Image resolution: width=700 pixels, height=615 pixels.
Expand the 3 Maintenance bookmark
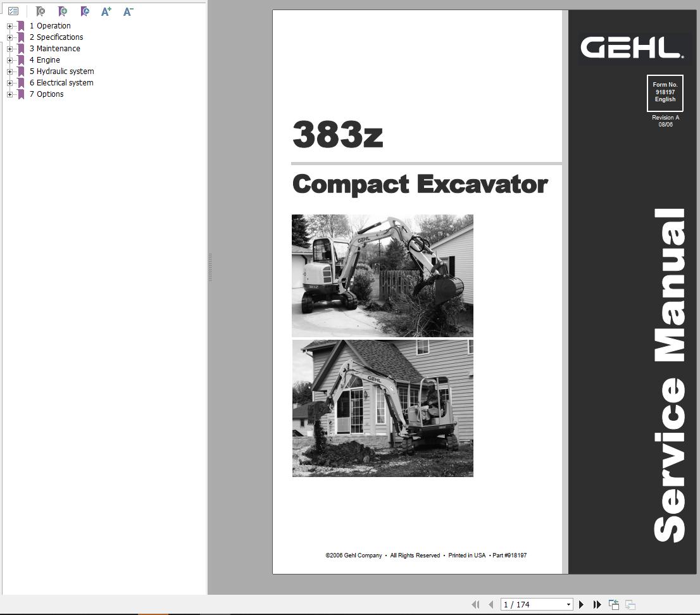[10, 49]
